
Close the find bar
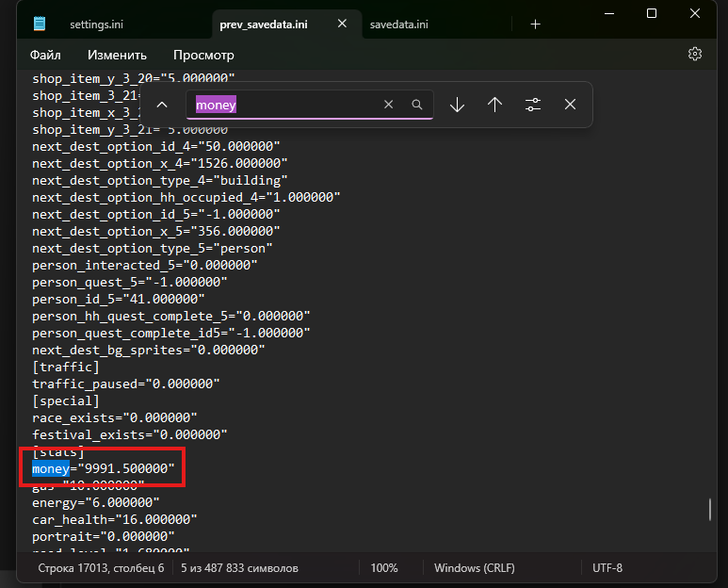tap(570, 105)
